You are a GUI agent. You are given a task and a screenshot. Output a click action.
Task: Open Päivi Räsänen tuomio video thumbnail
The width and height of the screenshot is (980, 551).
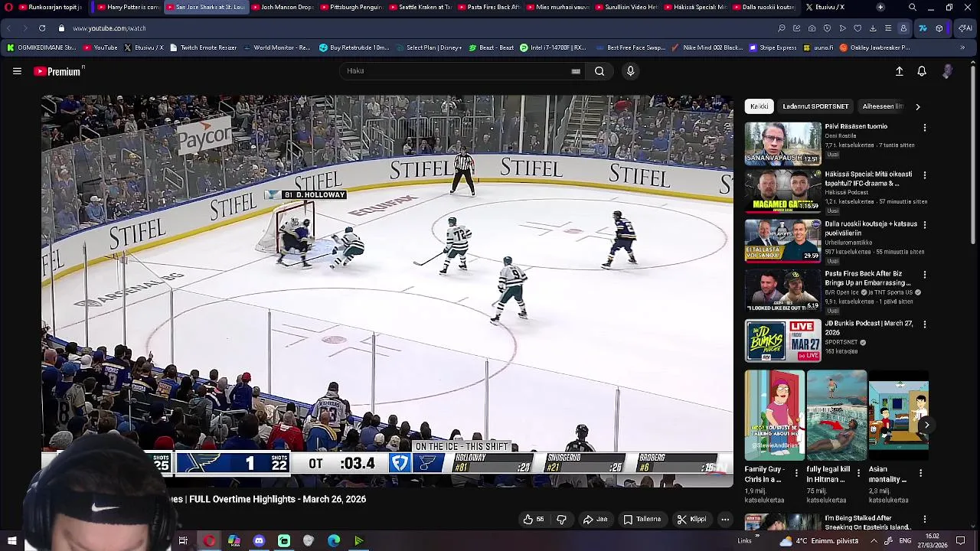point(782,144)
